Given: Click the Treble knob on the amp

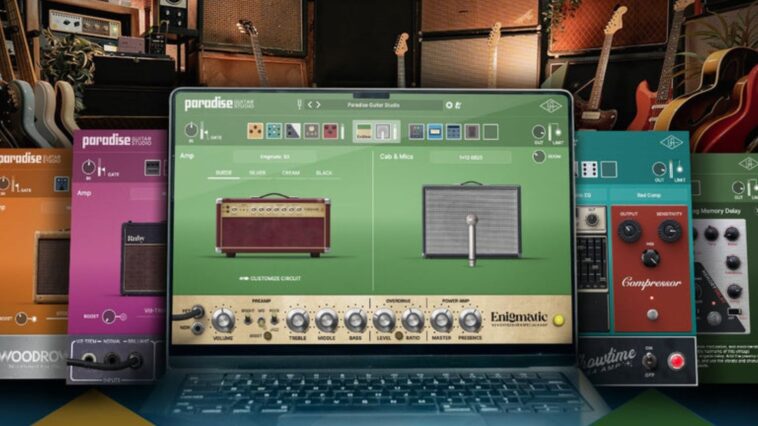Looking at the screenshot, I should [x=298, y=320].
